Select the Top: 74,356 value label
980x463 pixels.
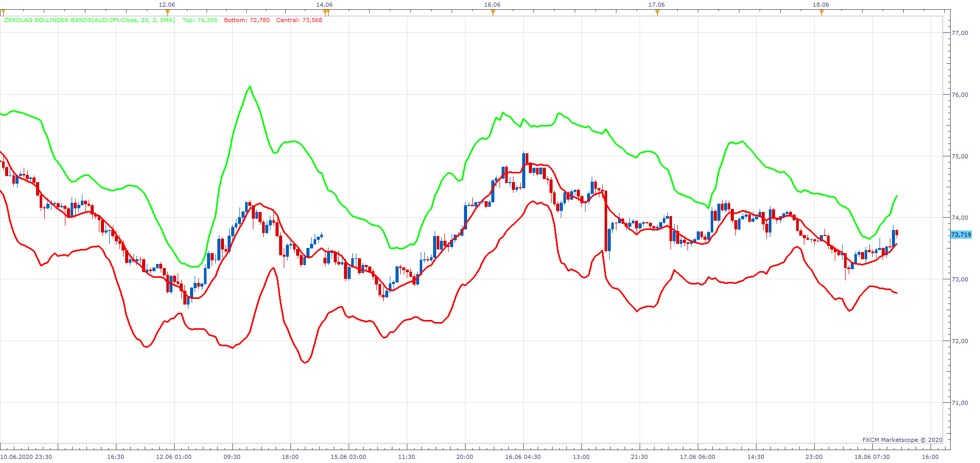click(x=200, y=21)
